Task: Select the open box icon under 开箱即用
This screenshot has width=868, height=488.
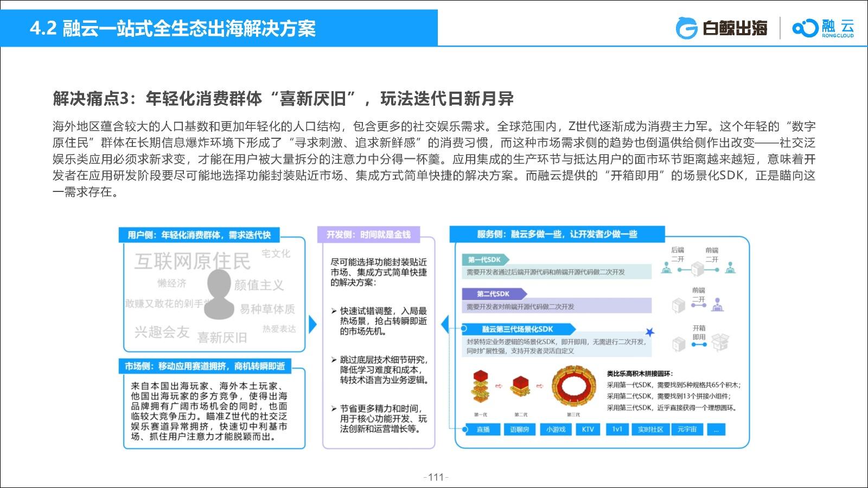Action: [720, 342]
